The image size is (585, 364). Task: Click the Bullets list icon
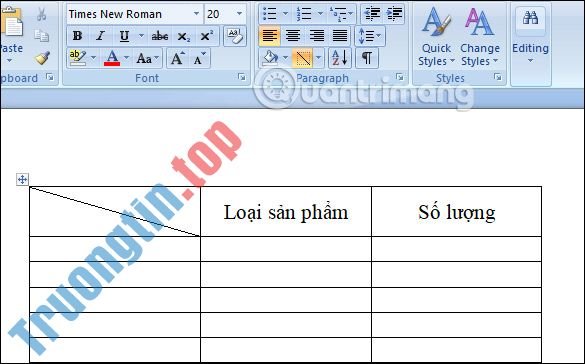tap(270, 14)
